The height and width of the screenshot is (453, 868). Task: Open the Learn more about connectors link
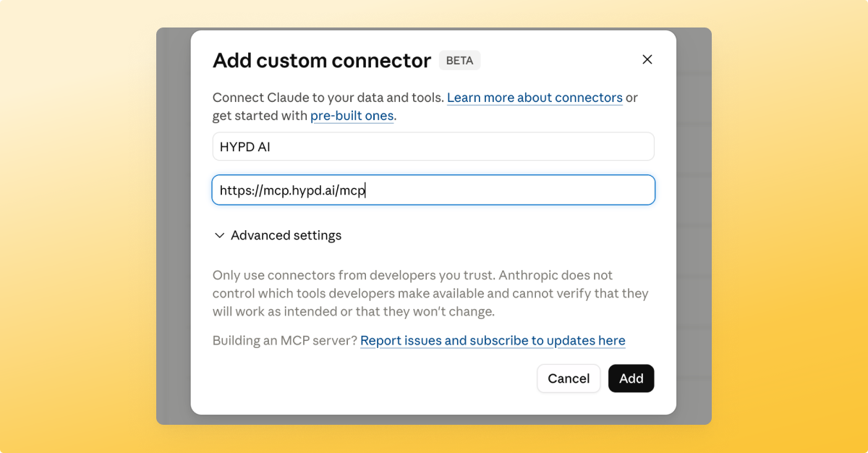click(x=535, y=98)
